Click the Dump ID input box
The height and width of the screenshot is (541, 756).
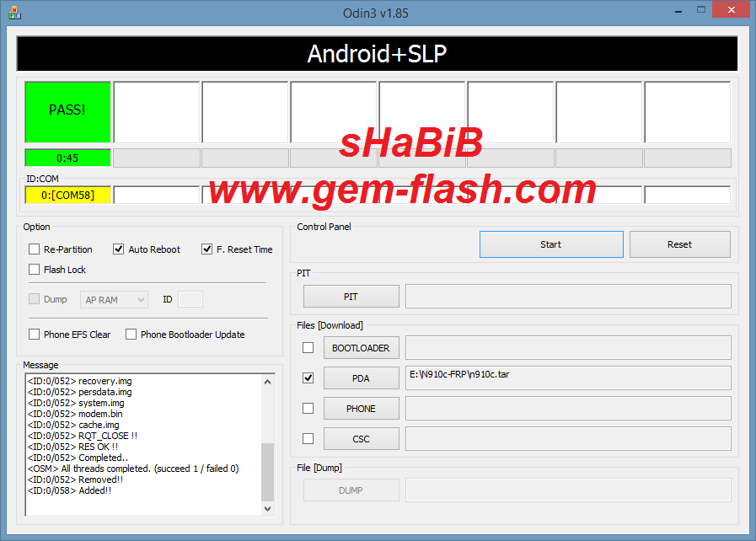tap(190, 299)
